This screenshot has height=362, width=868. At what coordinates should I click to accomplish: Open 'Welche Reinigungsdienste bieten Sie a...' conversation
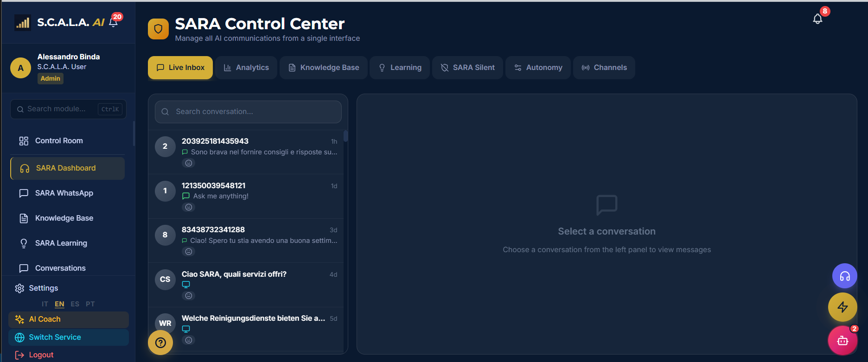246,329
